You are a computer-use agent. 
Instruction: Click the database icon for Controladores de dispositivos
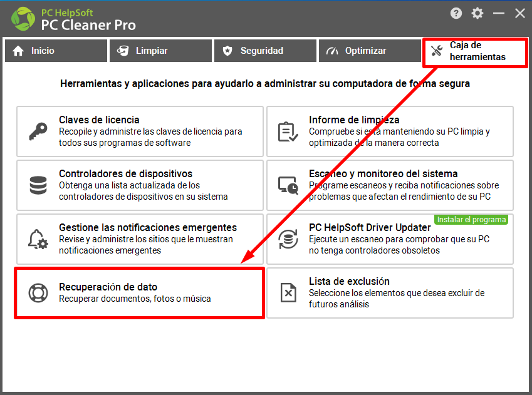click(38, 185)
